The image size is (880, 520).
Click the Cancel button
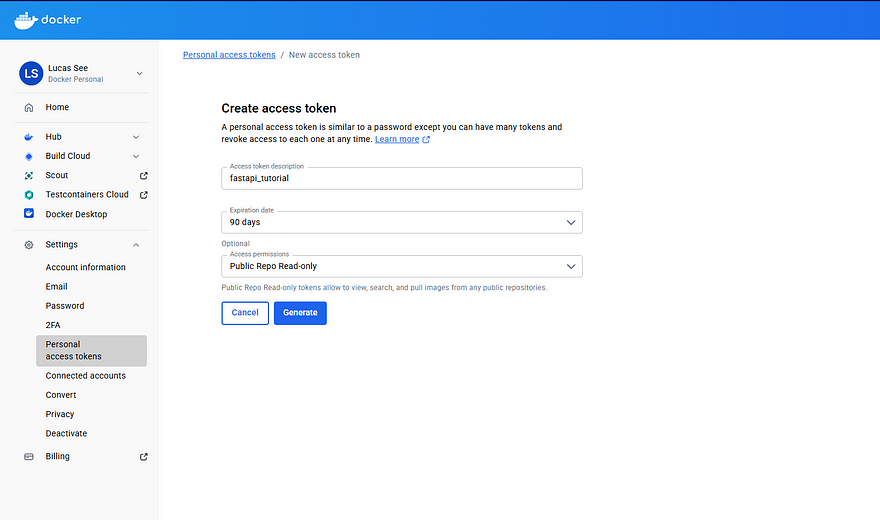[x=245, y=313]
